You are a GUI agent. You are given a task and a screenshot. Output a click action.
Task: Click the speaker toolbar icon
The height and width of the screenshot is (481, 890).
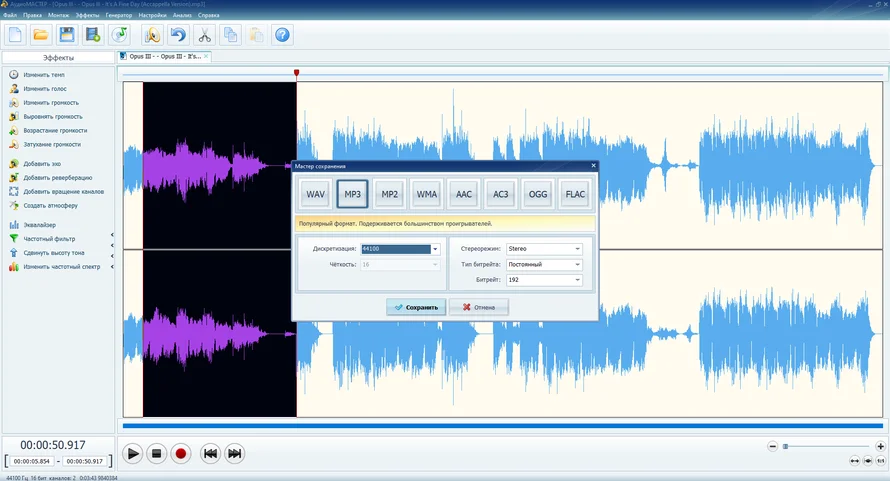pos(152,35)
